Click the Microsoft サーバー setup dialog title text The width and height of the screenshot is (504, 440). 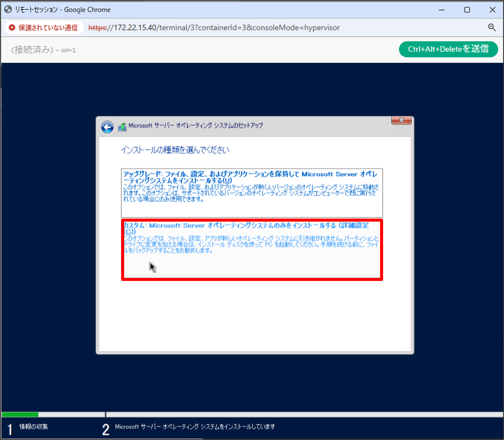pyautogui.click(x=195, y=125)
